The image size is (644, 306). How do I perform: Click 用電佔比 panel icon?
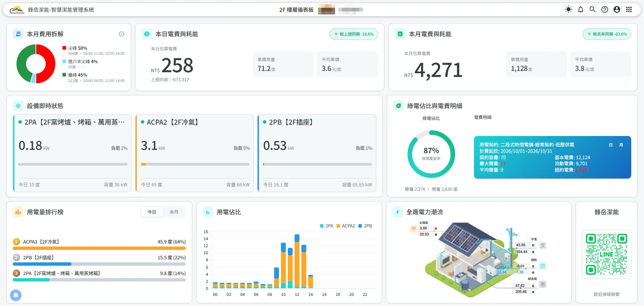[x=208, y=212]
